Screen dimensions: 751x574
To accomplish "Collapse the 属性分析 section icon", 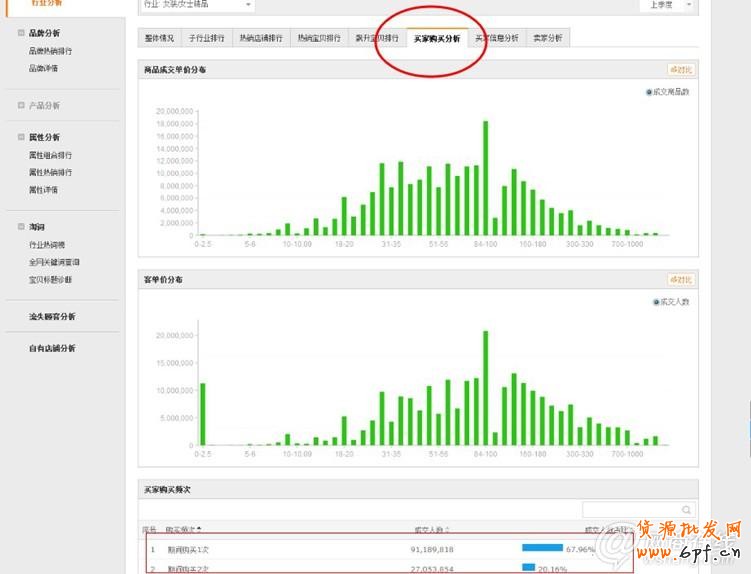I will coord(21,137).
